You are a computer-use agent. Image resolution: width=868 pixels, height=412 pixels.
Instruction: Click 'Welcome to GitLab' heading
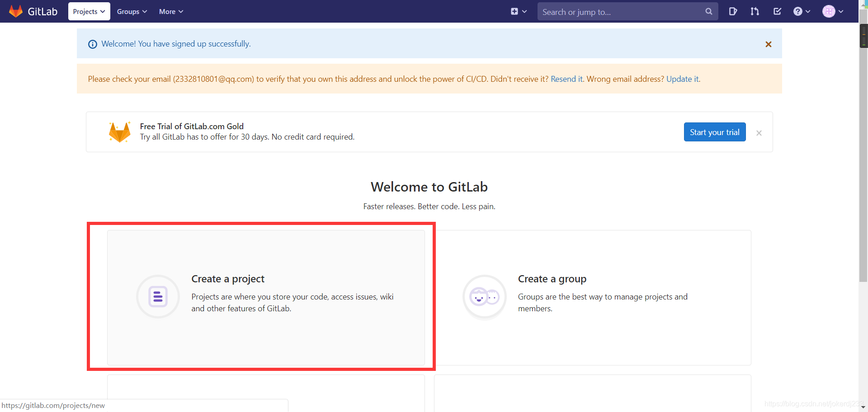(429, 187)
